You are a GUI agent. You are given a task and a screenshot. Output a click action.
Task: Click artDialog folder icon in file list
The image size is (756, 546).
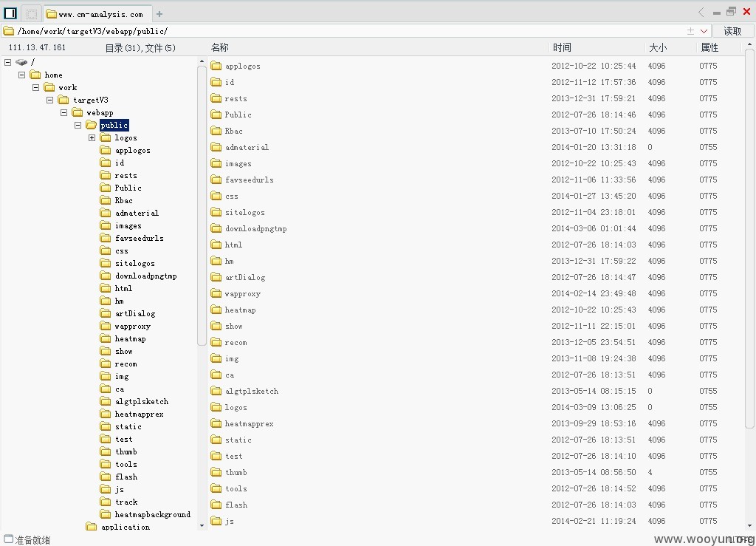[x=216, y=277]
